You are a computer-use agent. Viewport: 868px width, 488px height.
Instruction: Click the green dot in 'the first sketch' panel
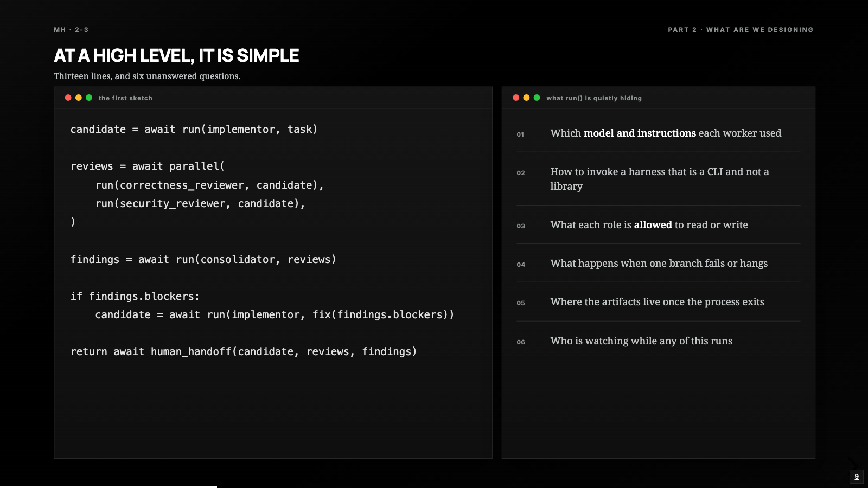point(89,98)
